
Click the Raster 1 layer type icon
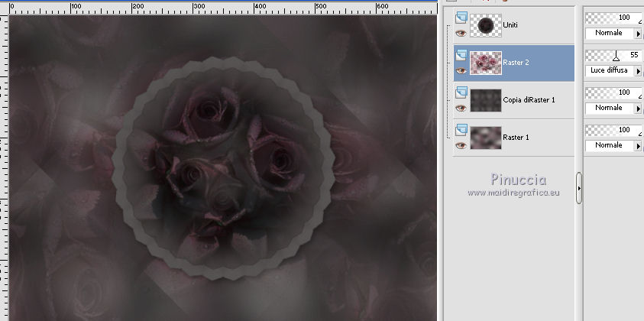point(460,130)
